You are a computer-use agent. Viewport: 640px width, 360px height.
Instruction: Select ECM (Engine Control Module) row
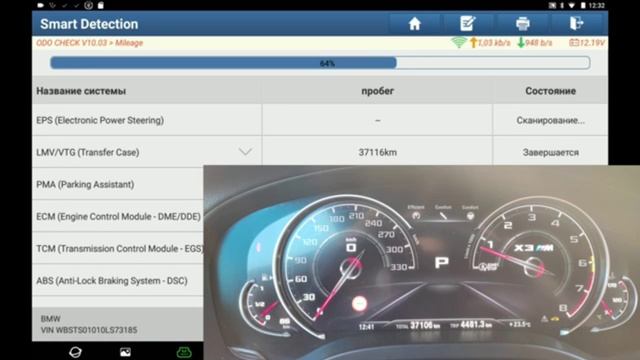[x=118, y=216]
